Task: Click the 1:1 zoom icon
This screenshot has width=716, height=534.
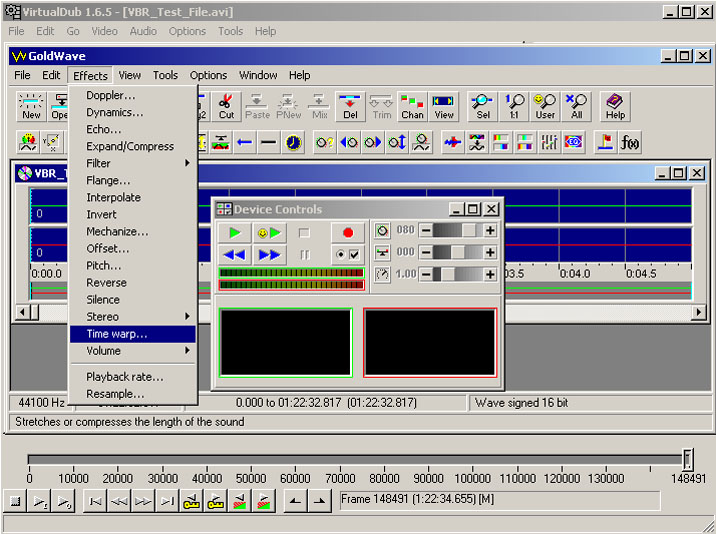Action: click(x=514, y=106)
